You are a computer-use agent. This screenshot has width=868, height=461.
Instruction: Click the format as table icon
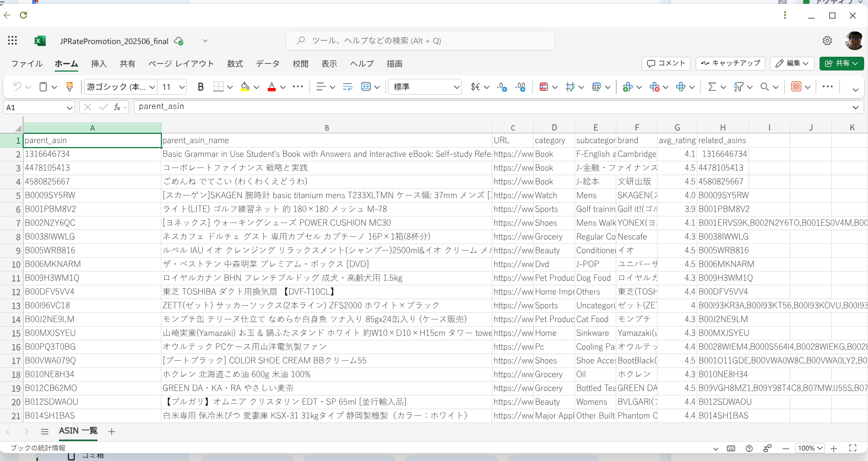tap(596, 87)
